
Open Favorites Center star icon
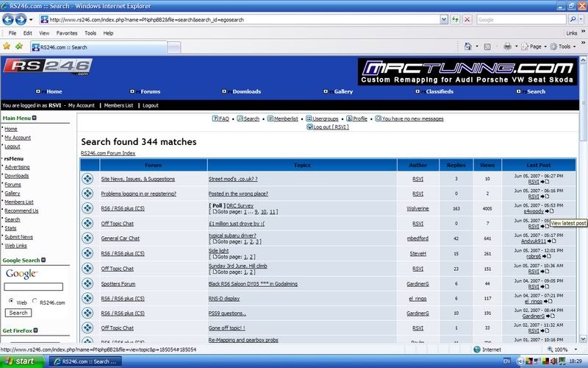coord(7,46)
